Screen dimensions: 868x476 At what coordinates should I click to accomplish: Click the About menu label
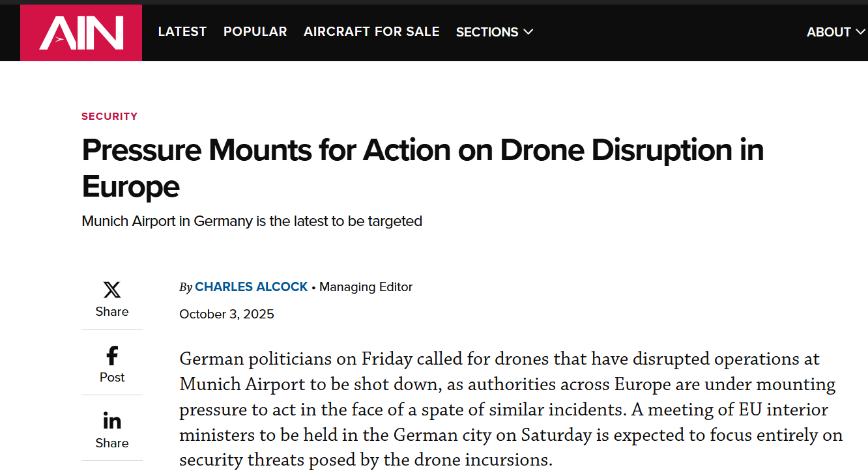pyautogui.click(x=828, y=32)
